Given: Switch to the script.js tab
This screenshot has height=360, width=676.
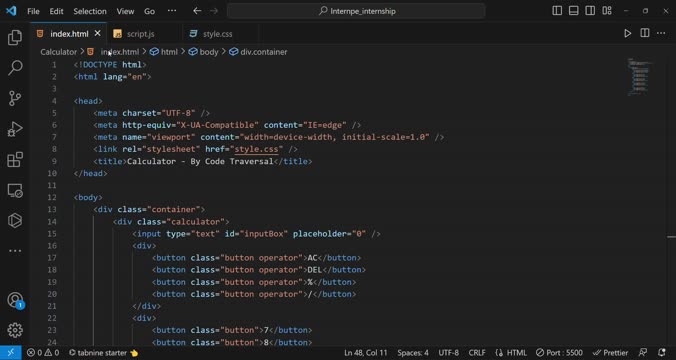Looking at the screenshot, I should [141, 34].
